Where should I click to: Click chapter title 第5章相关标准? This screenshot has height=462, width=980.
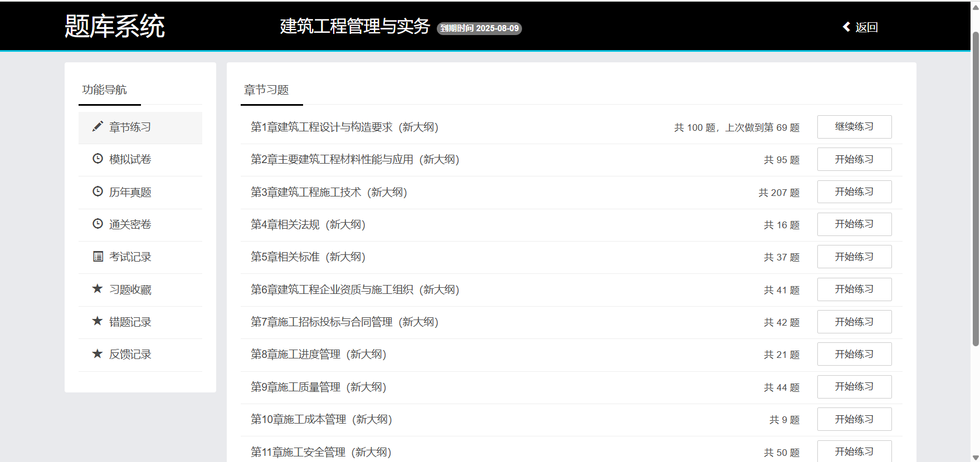308,257
